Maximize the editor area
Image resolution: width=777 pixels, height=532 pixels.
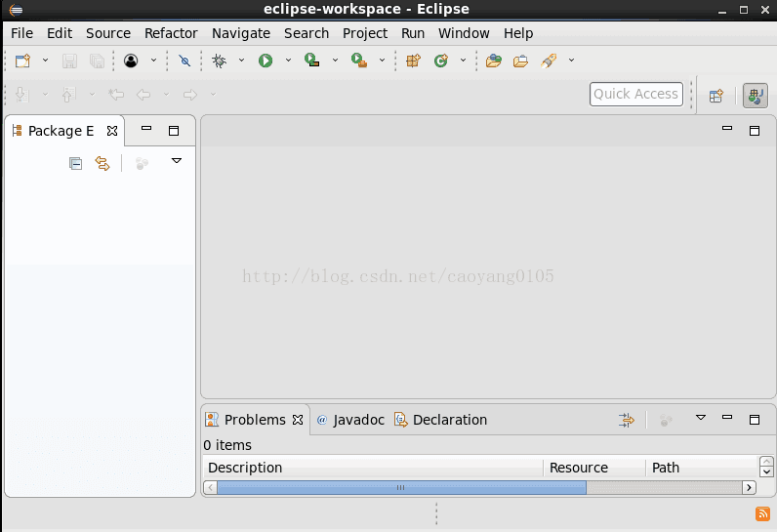pyautogui.click(x=755, y=131)
